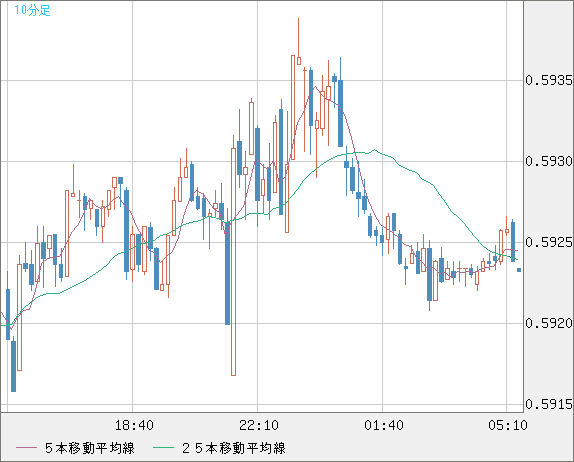Click the purple 5-period average legend line
This screenshot has height=462, width=574.
(26, 448)
